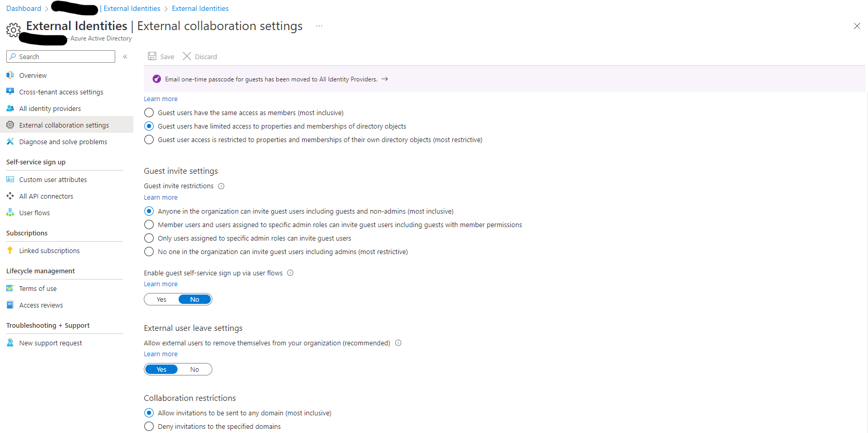Open User flows settings
The image size is (868, 433).
click(x=34, y=213)
